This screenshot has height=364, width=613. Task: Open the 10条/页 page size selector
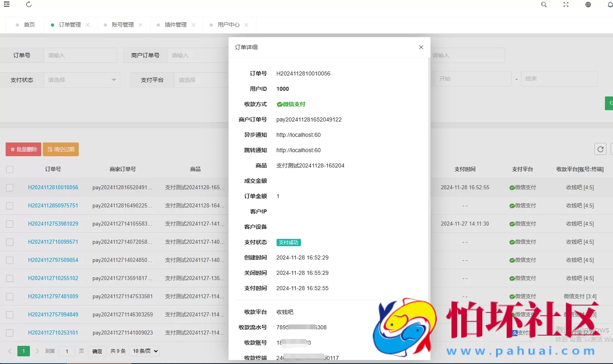tap(145, 351)
